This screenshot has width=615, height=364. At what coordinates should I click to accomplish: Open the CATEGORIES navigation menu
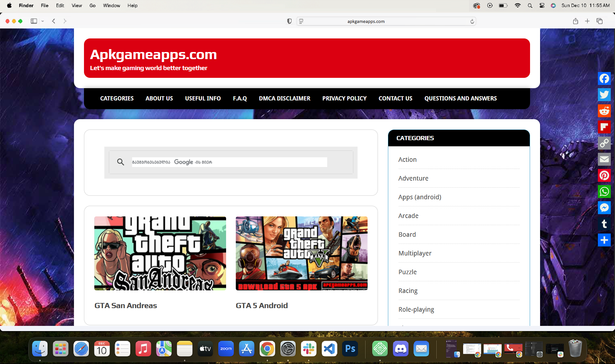coord(117,98)
